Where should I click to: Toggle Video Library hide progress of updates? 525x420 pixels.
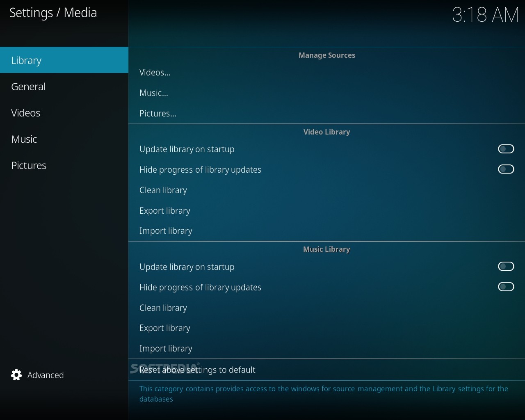tap(506, 169)
